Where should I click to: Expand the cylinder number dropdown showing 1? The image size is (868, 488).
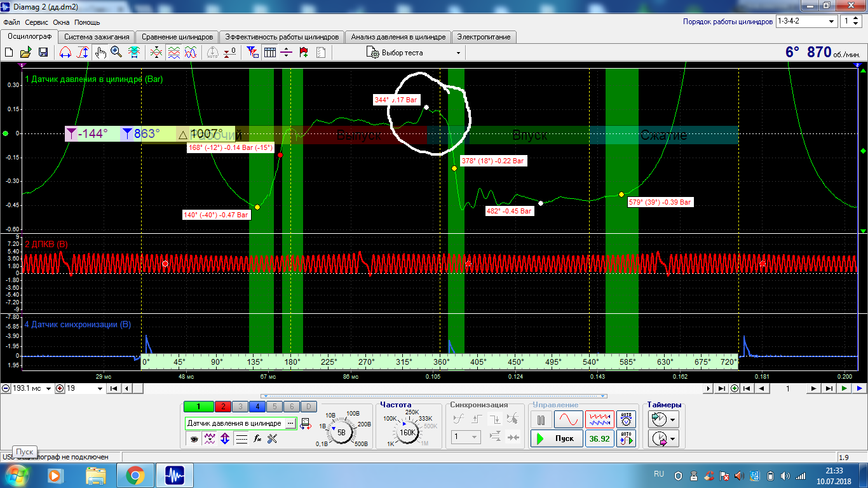[850, 21]
